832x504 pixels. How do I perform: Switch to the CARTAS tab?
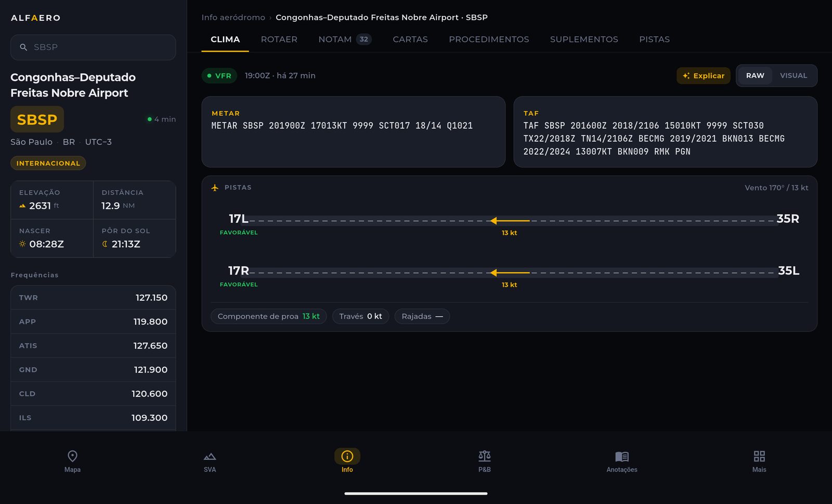pos(410,39)
